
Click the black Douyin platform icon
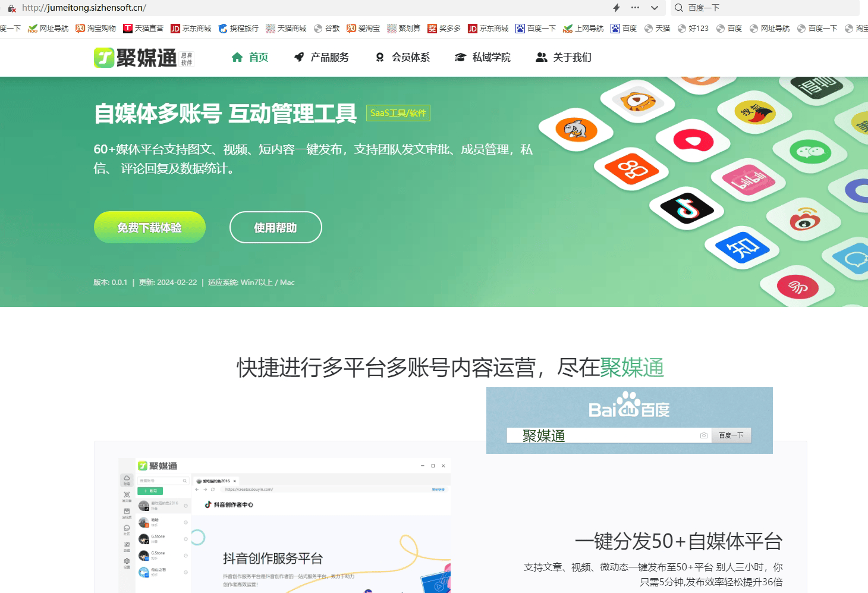click(x=687, y=209)
